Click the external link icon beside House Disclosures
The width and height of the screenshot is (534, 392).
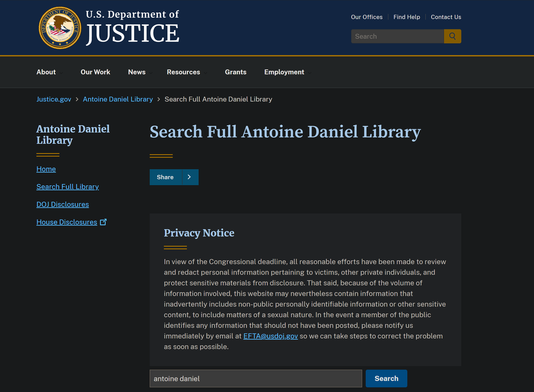tap(103, 222)
